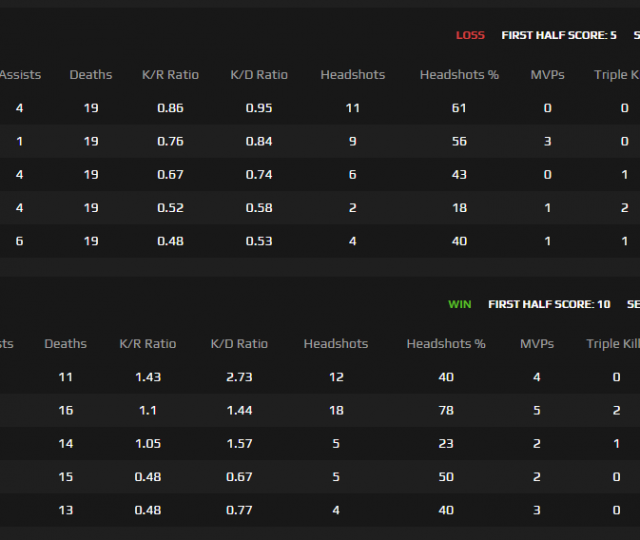
Task: Select the 18 Headshots cell
Action: point(336,410)
